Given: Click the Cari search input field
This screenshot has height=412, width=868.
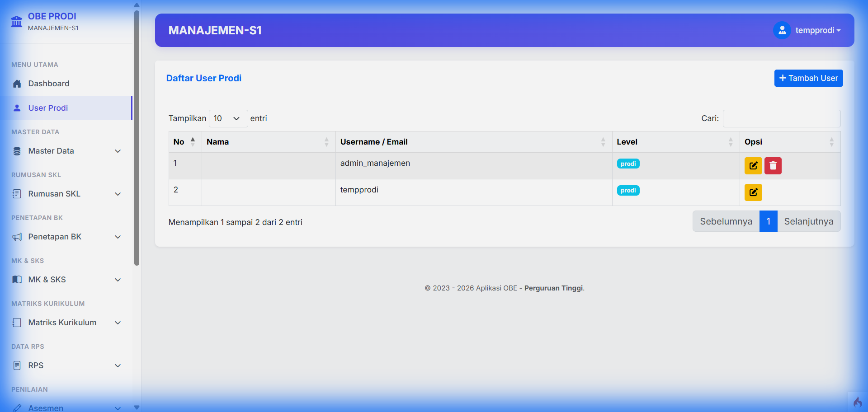Looking at the screenshot, I should [781, 118].
